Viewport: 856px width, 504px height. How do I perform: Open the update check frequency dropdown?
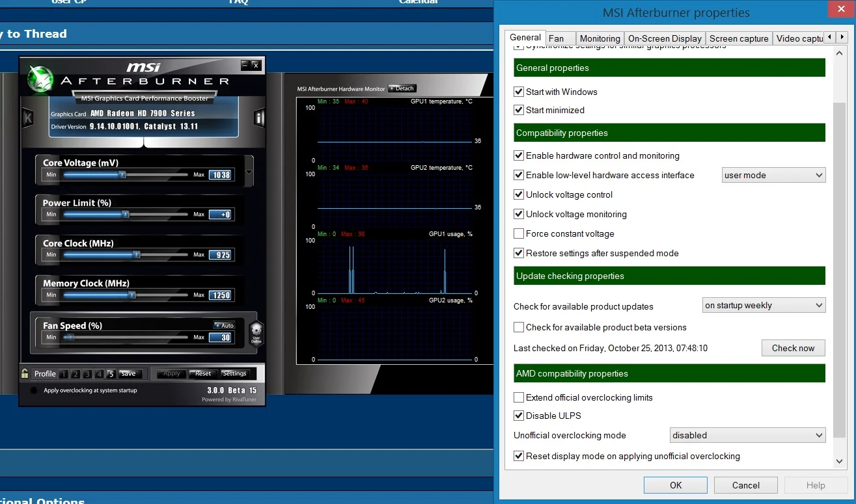(764, 305)
